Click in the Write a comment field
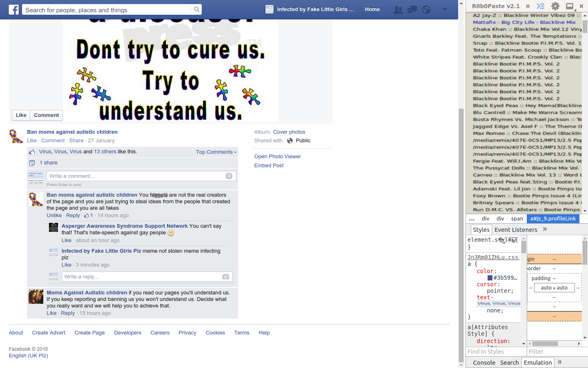 [141, 176]
